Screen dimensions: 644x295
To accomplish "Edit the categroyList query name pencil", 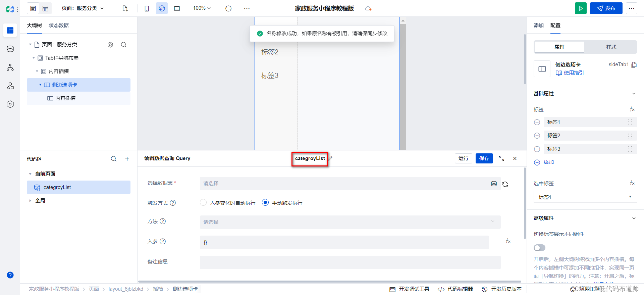I will pos(330,158).
